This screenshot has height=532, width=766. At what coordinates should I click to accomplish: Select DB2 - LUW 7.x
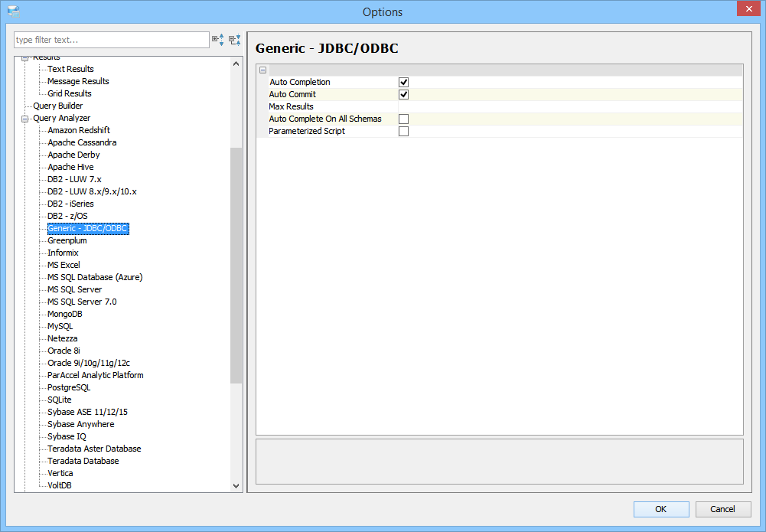point(74,179)
